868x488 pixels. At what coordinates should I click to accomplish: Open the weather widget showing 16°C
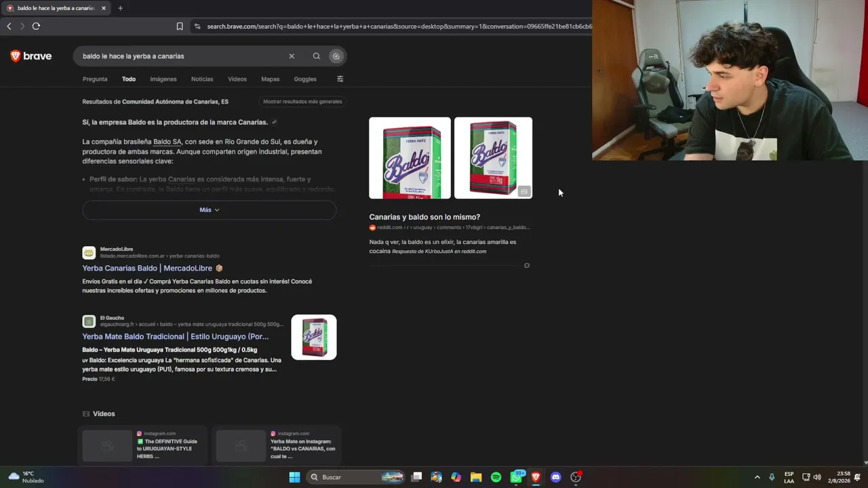click(x=26, y=477)
